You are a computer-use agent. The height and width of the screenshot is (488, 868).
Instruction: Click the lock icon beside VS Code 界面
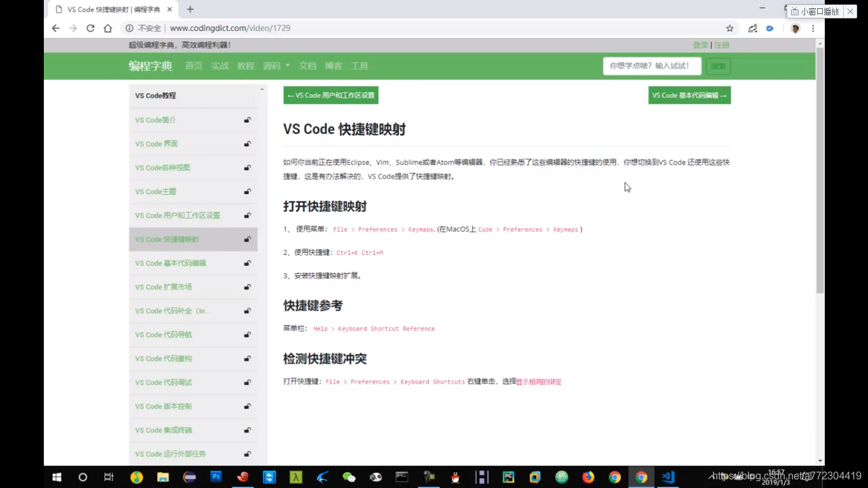coord(247,144)
